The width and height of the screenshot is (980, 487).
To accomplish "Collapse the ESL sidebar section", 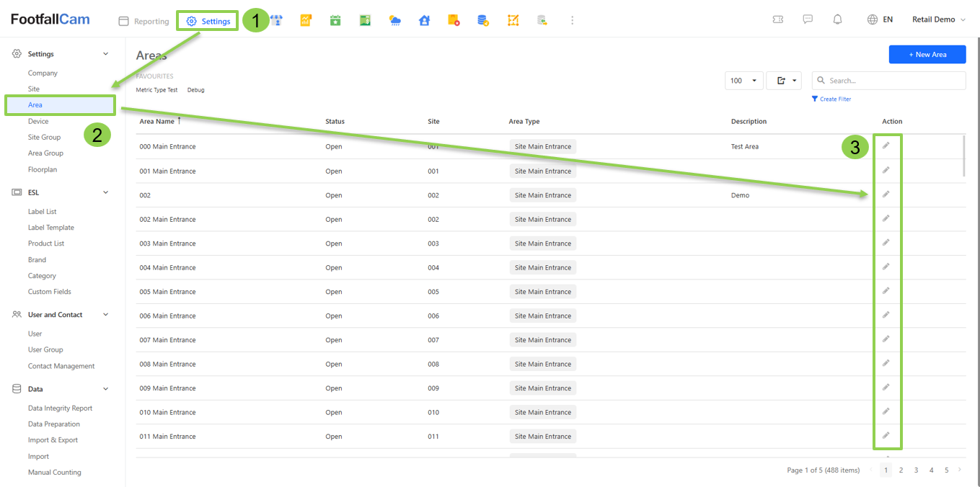I will [106, 192].
